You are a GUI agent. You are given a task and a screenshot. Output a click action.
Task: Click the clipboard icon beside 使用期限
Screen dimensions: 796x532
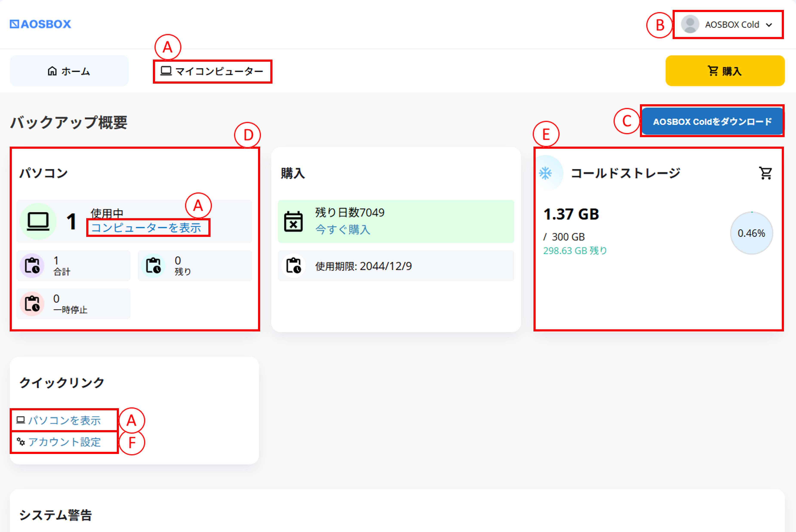(294, 266)
